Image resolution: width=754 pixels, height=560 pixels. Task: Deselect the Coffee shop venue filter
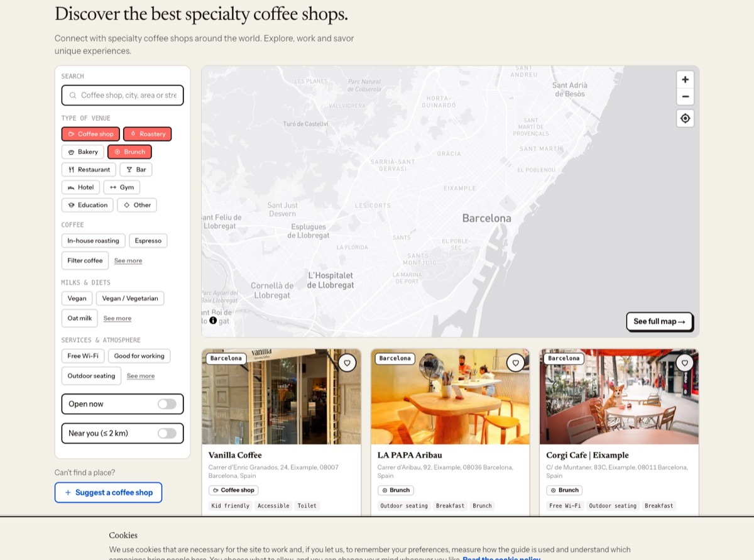90,134
